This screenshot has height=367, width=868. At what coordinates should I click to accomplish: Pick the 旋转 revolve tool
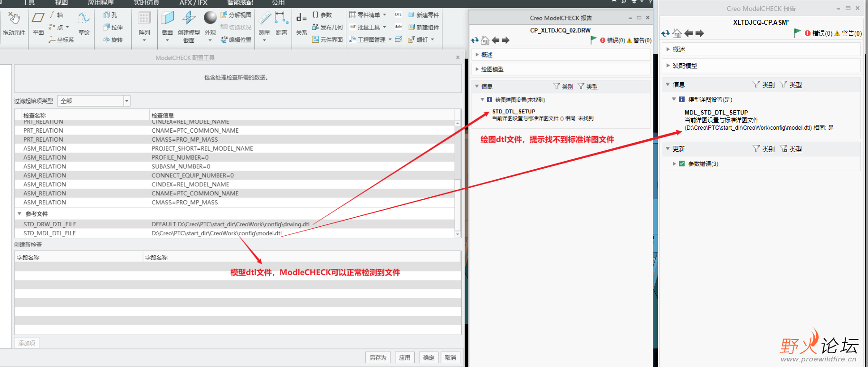113,40
